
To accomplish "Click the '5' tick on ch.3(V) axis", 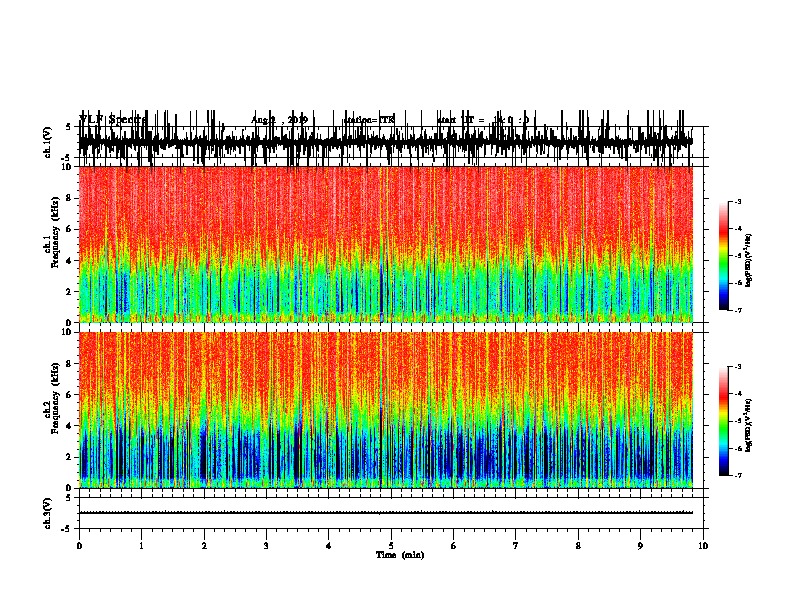I will [68, 497].
